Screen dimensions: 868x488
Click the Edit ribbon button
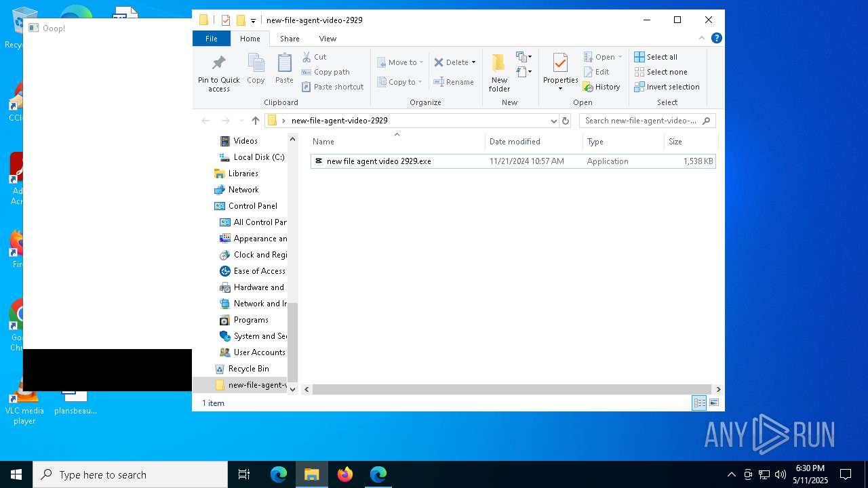(x=596, y=72)
